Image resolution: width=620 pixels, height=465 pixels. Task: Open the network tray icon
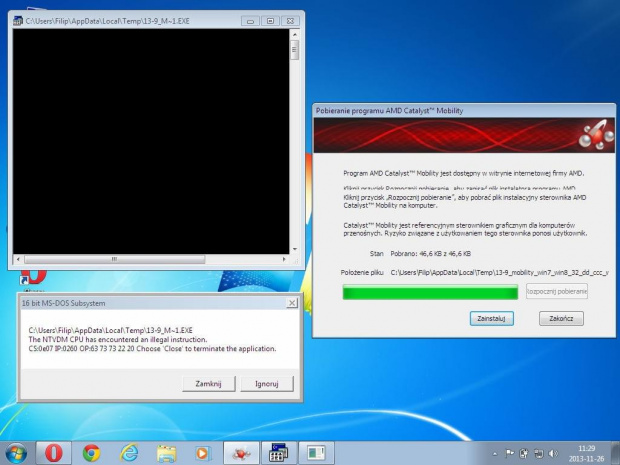[x=539, y=454]
